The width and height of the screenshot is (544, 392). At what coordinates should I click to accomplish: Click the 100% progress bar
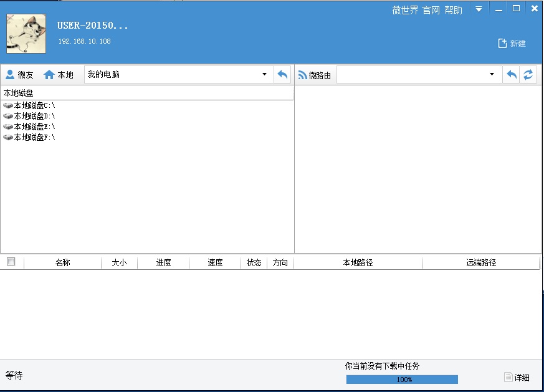(403, 379)
